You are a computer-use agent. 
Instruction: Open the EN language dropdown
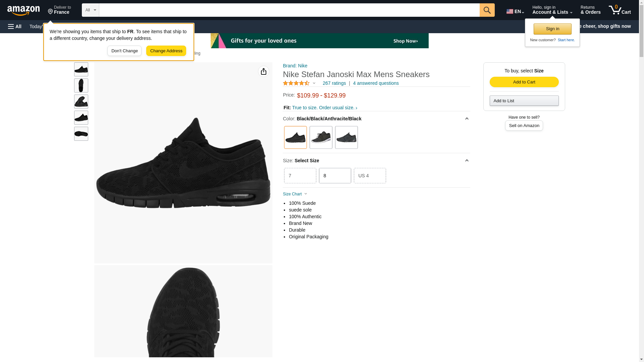(x=515, y=11)
